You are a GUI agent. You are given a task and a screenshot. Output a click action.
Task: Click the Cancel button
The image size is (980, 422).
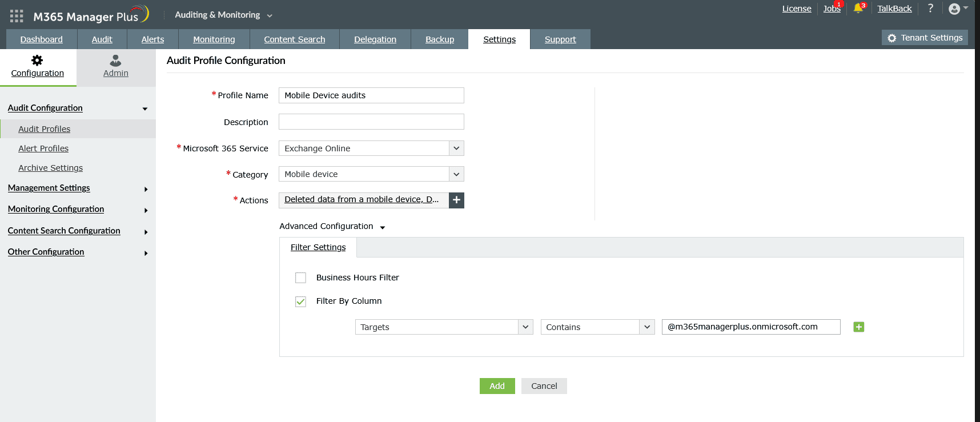(x=544, y=386)
